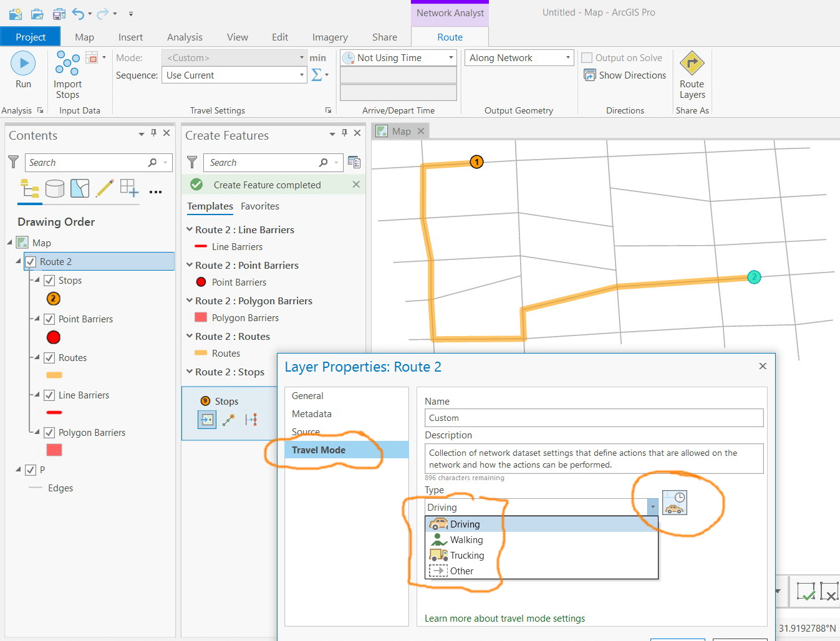The image size is (840, 641).
Task: Close the Layer Properties dialog
Action: (762, 366)
